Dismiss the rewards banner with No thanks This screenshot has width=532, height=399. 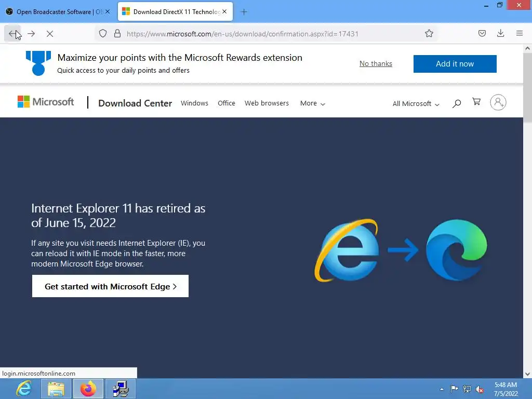point(376,64)
